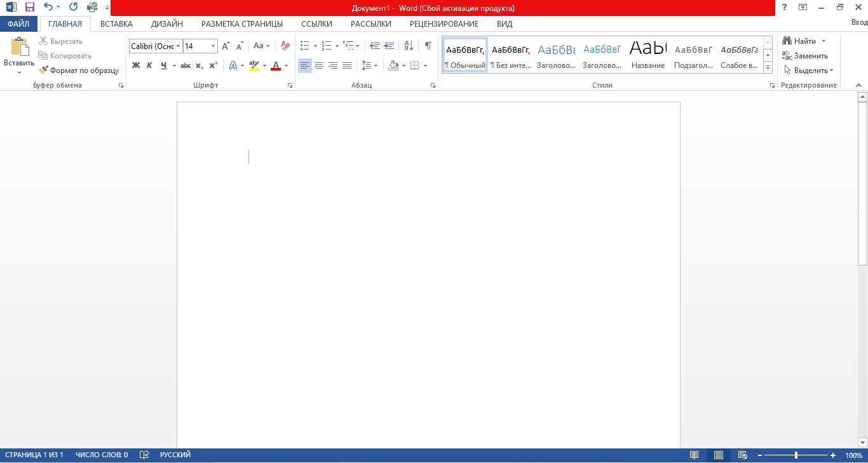Select the Обычный style in the gallery
This screenshot has width=868, height=463.
point(465,54)
